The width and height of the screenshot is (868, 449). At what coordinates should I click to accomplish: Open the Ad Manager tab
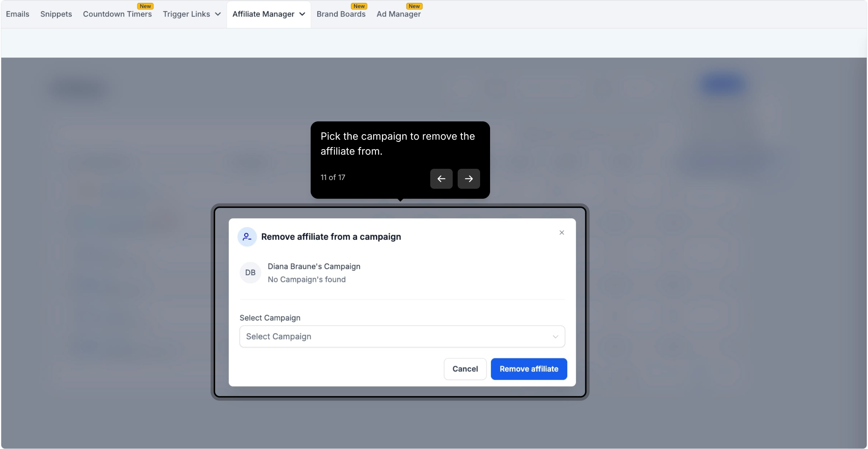pyautogui.click(x=399, y=14)
